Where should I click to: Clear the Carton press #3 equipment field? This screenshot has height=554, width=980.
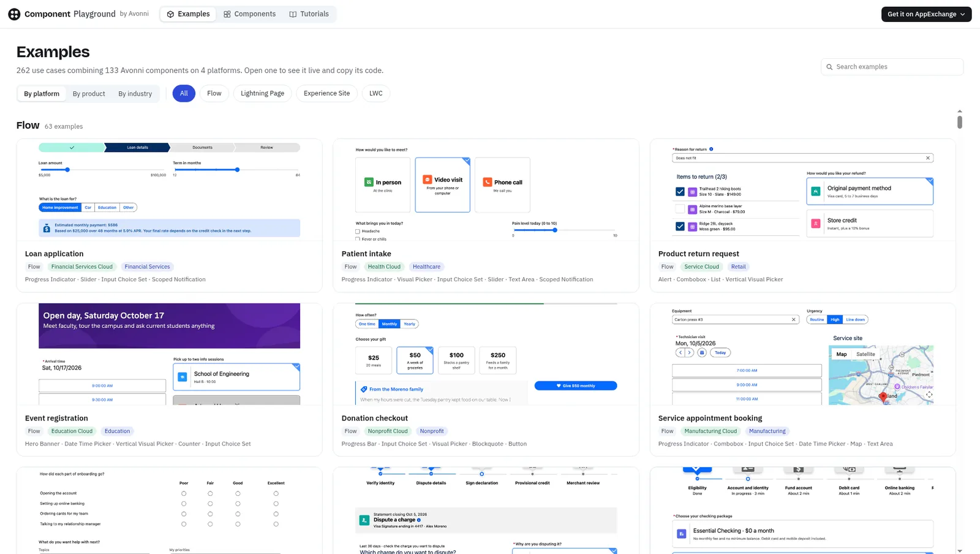(x=794, y=319)
